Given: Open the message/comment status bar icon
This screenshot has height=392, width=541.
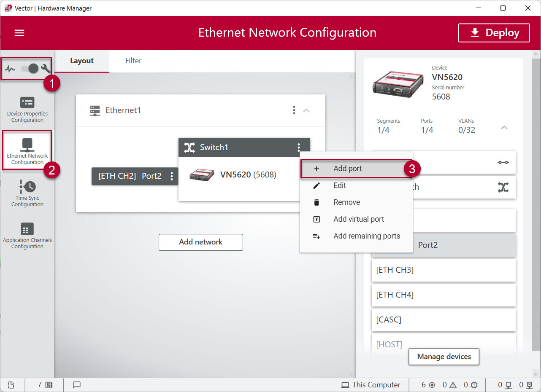Looking at the screenshot, I should point(77,385).
